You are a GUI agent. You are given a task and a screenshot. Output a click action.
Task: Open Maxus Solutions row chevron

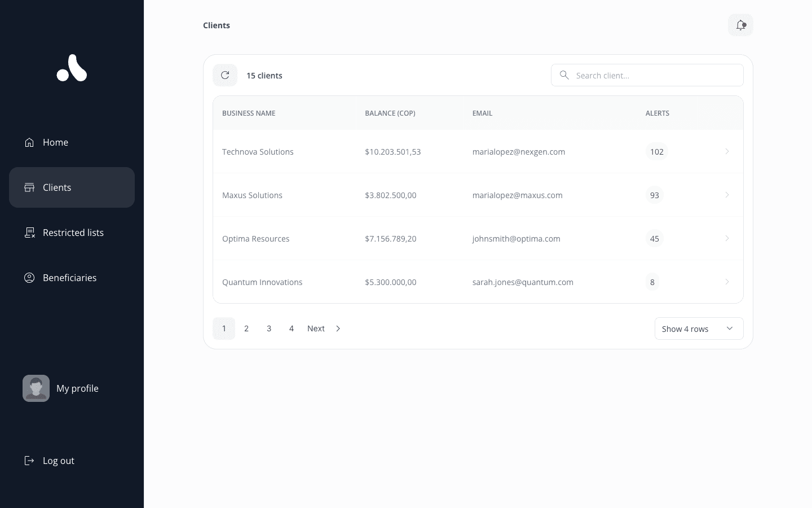click(727, 195)
